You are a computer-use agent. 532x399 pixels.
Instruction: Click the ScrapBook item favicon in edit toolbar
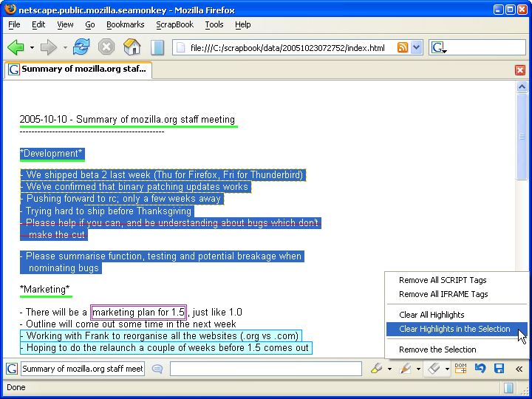12,369
